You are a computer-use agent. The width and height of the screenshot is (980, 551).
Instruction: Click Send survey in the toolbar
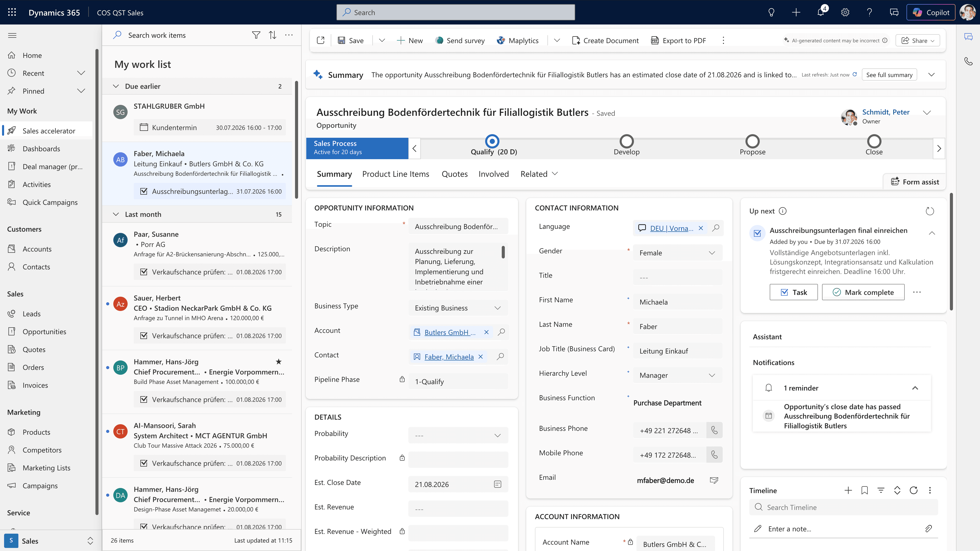point(460,40)
